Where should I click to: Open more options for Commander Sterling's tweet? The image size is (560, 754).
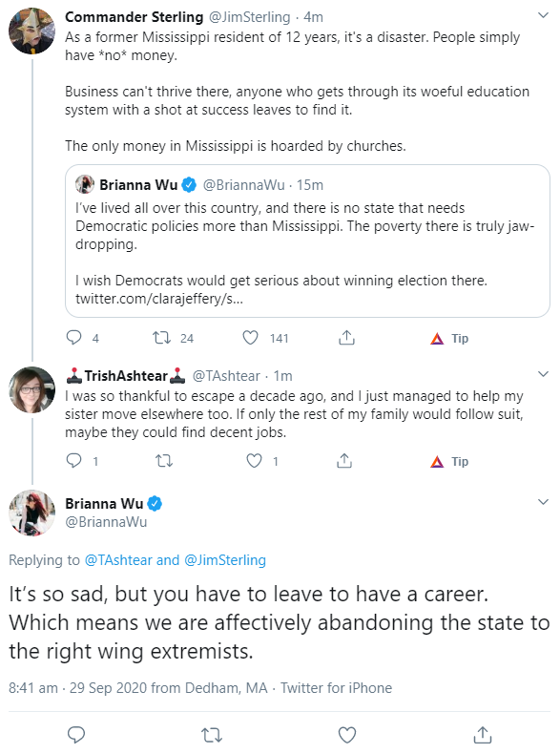(x=543, y=15)
